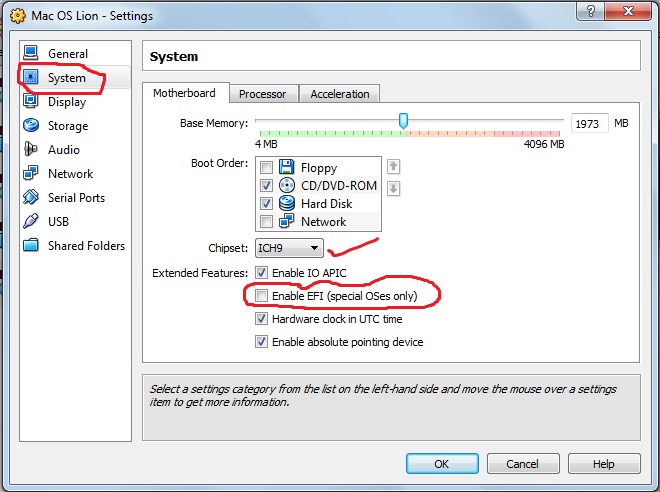Select the CD/DVD-ROM disc icon in boot order
This screenshot has height=492, width=660.
[x=287, y=185]
